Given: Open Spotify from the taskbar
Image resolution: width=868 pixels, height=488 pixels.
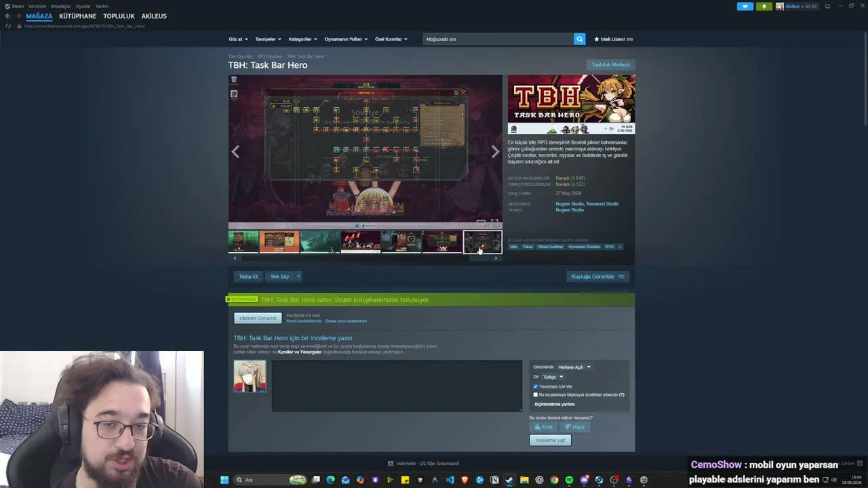Looking at the screenshot, I should tap(569, 480).
